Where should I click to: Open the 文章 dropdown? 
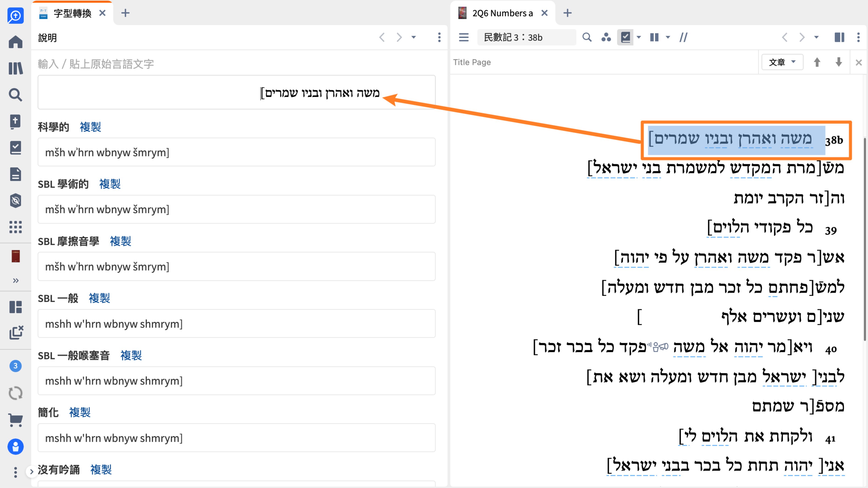coord(782,62)
